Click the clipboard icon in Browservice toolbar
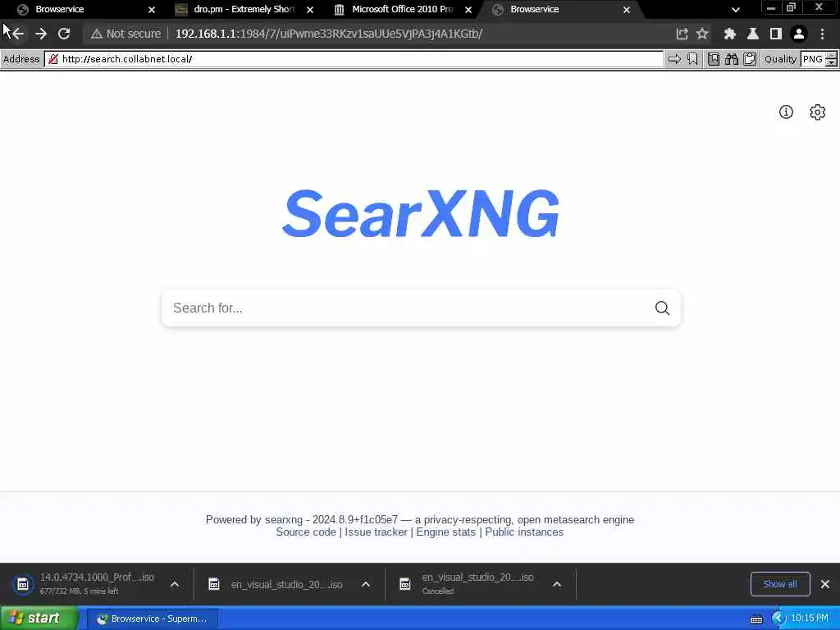The image size is (840, 630). point(750,59)
